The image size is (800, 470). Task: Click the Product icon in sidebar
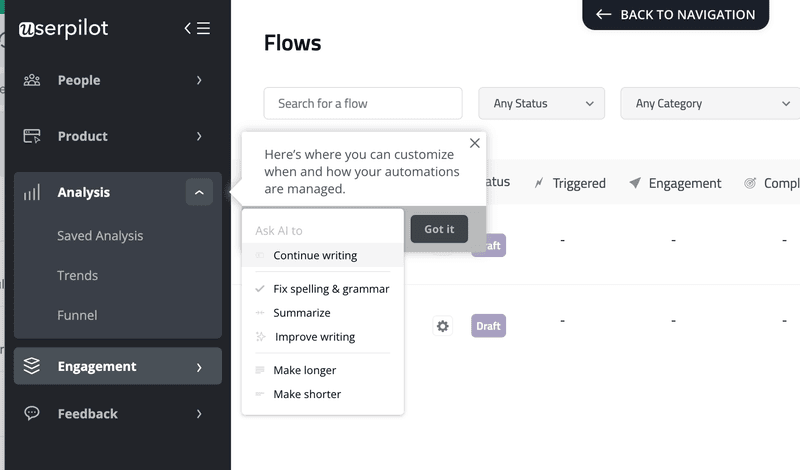pyautogui.click(x=32, y=136)
